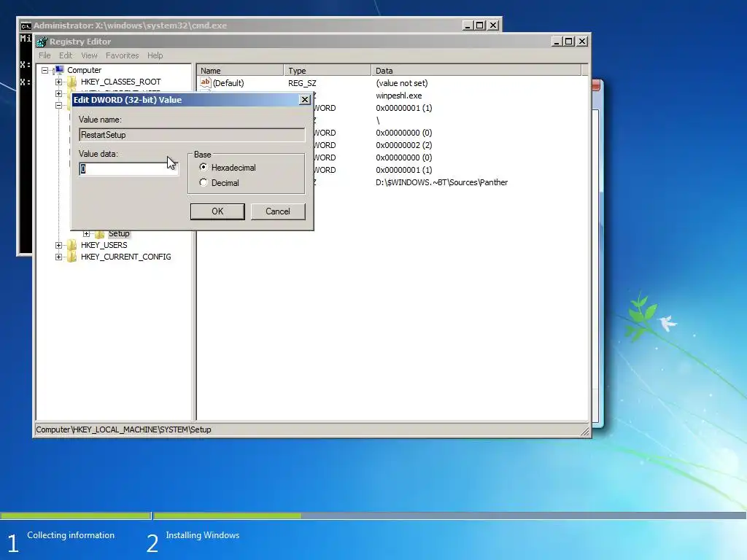
Task: Sort by the Type column header
Action: tap(328, 71)
